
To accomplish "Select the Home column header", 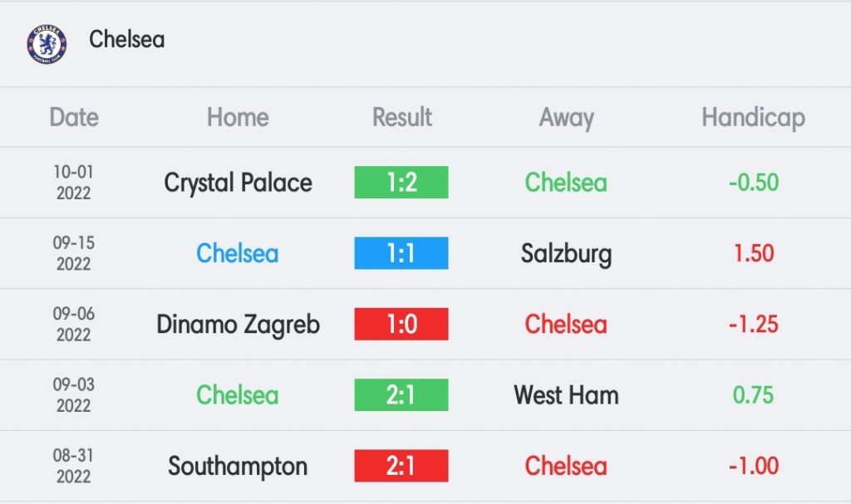I will 238,117.
